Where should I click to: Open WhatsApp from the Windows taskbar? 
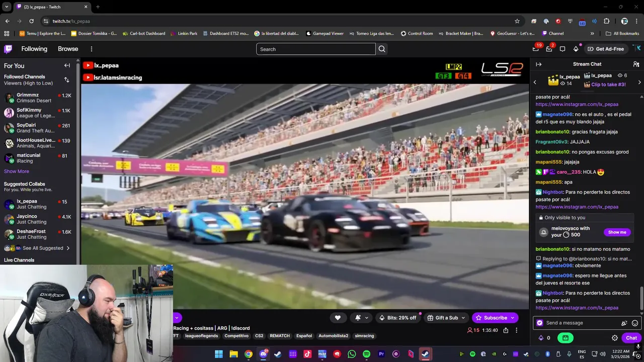point(352,354)
